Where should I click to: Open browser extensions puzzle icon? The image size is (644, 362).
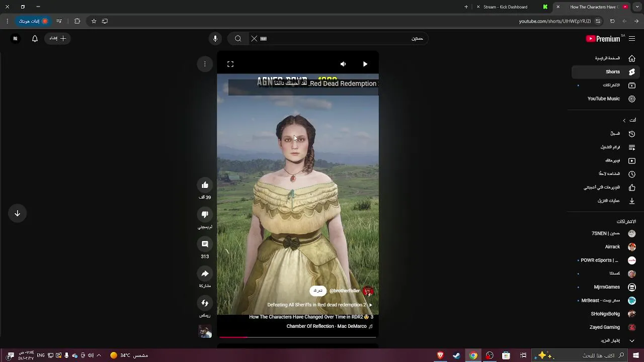tap(77, 21)
